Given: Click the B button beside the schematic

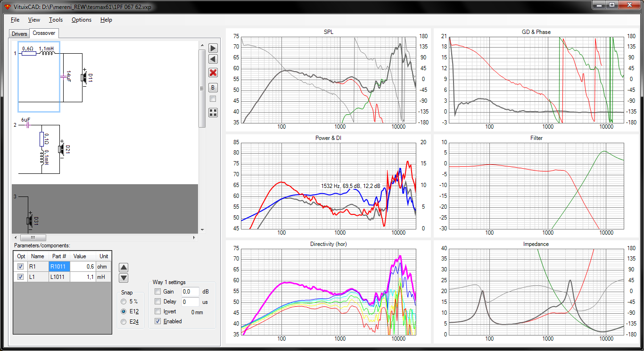Looking at the screenshot, I should 213,88.
